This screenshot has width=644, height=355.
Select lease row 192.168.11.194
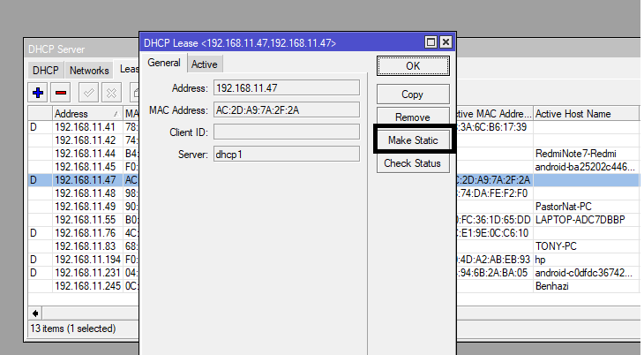(86, 259)
